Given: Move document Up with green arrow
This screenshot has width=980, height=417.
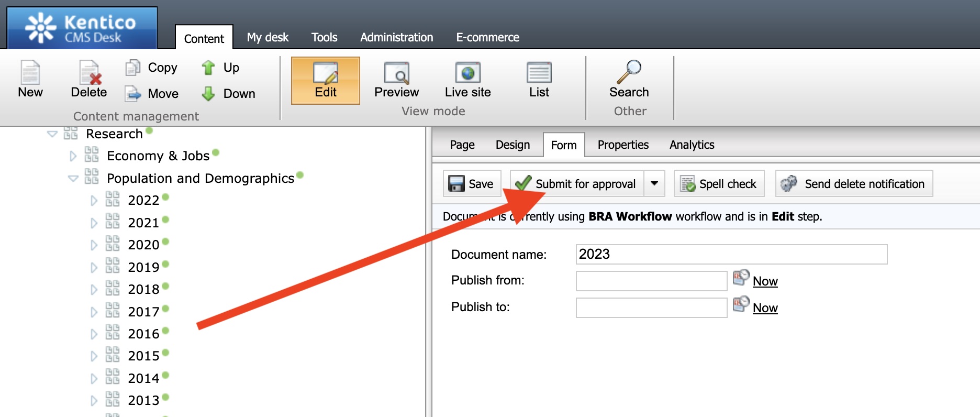Looking at the screenshot, I should (208, 68).
